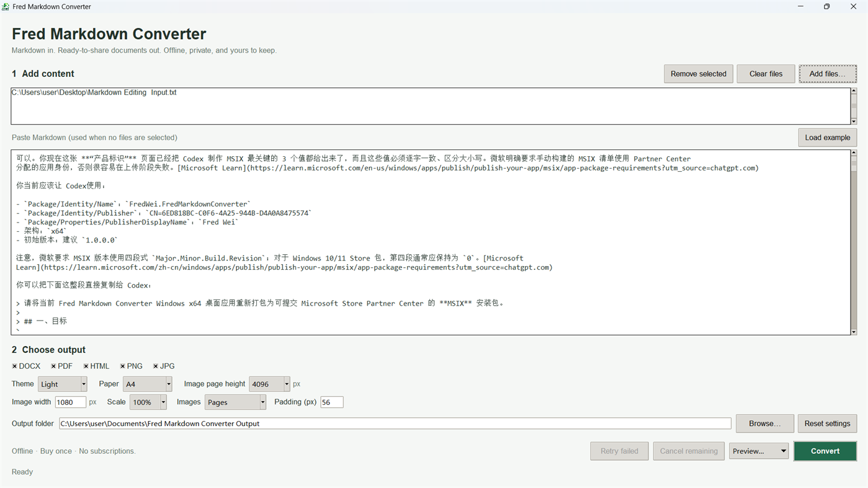The height and width of the screenshot is (488, 868).
Task: Close the Fred Markdown Converter window
Action: coord(854,7)
